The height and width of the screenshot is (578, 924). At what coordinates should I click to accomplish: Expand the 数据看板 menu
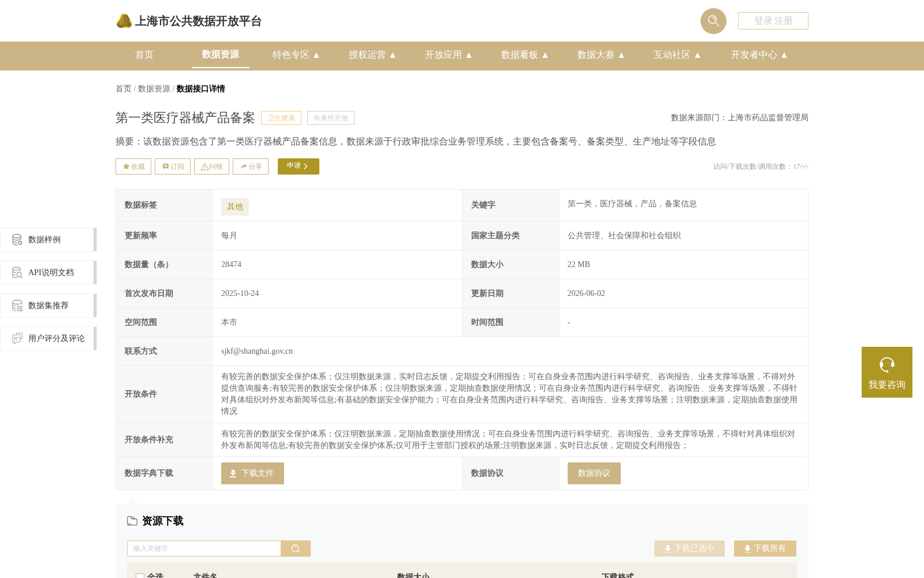(525, 55)
